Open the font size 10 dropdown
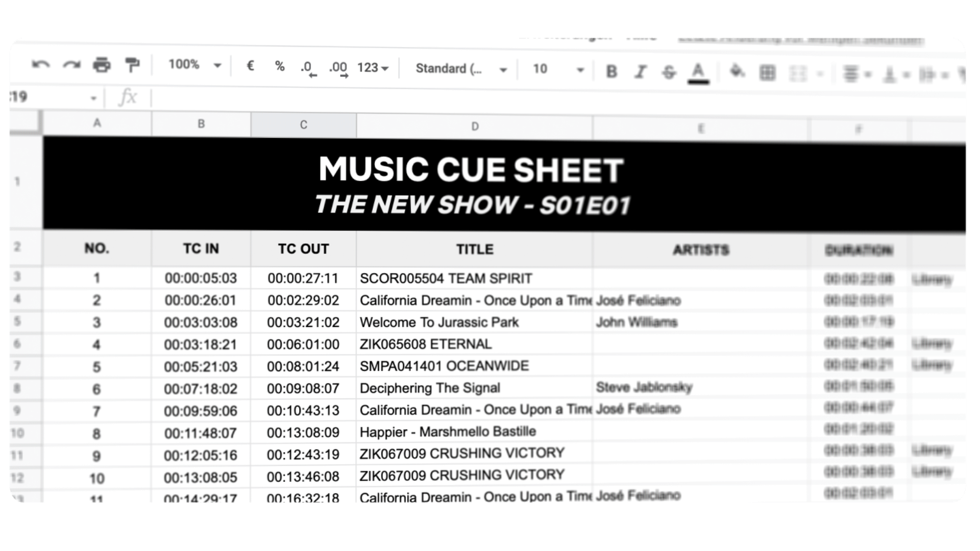The width and height of the screenshot is (980, 551). 557,69
